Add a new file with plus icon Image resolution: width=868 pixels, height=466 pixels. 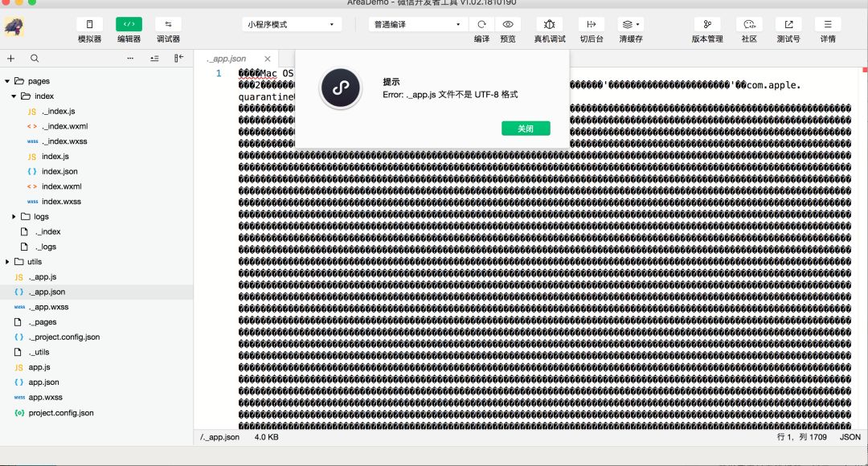tap(10, 58)
